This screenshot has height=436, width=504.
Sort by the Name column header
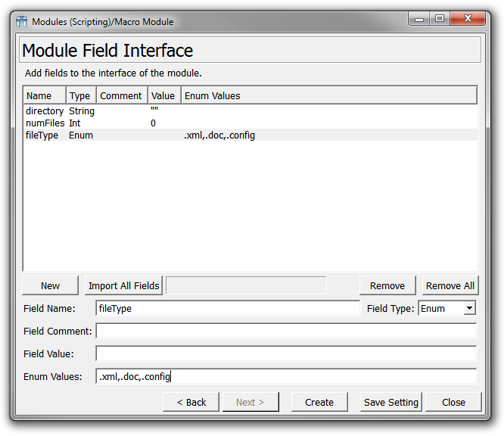39,95
